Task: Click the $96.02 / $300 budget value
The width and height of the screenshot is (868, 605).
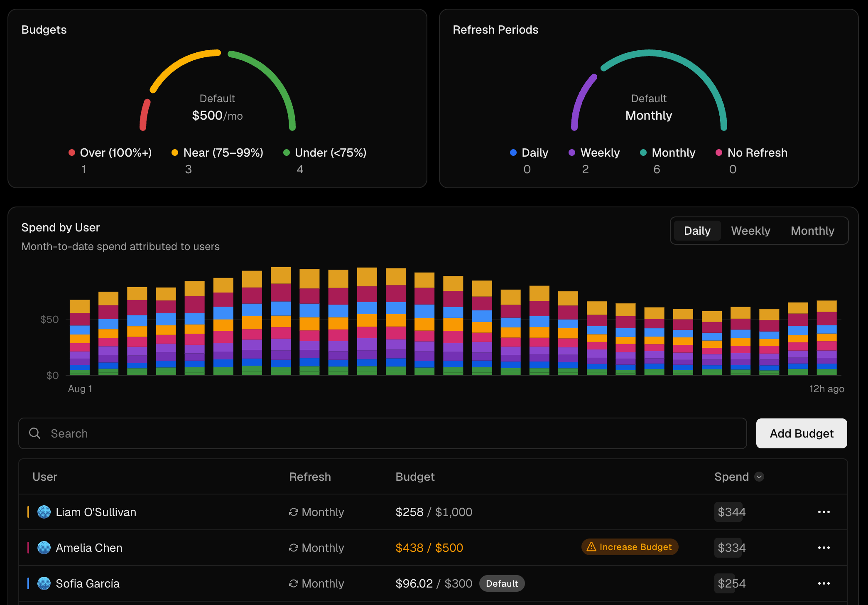Action: click(x=434, y=583)
